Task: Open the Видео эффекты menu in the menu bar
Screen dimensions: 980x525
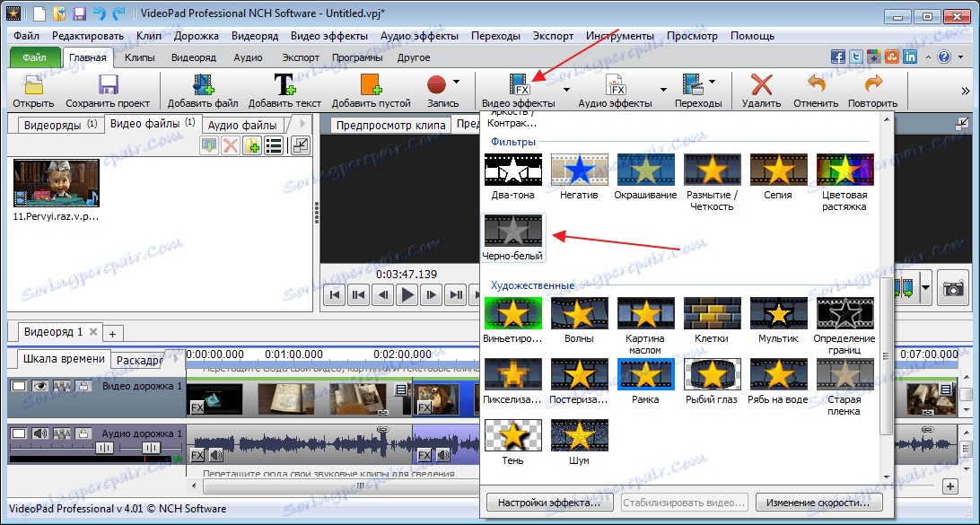Action: tap(329, 36)
